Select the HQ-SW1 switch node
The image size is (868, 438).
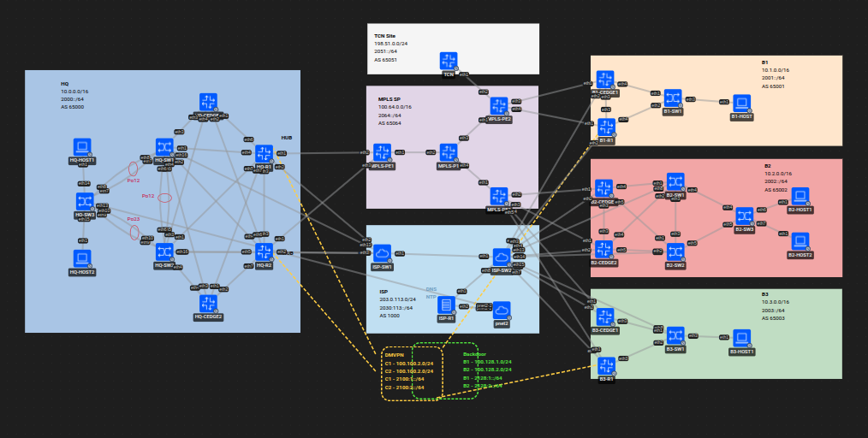[164, 147]
